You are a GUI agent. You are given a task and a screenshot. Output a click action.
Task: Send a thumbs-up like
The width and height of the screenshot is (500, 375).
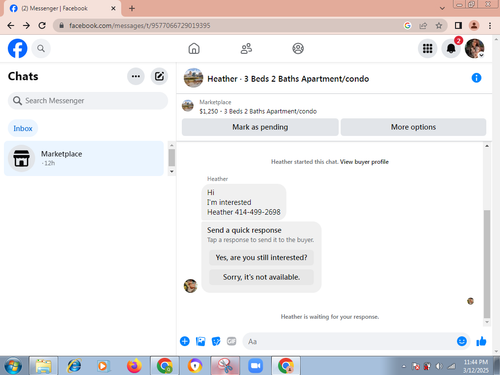point(481,341)
